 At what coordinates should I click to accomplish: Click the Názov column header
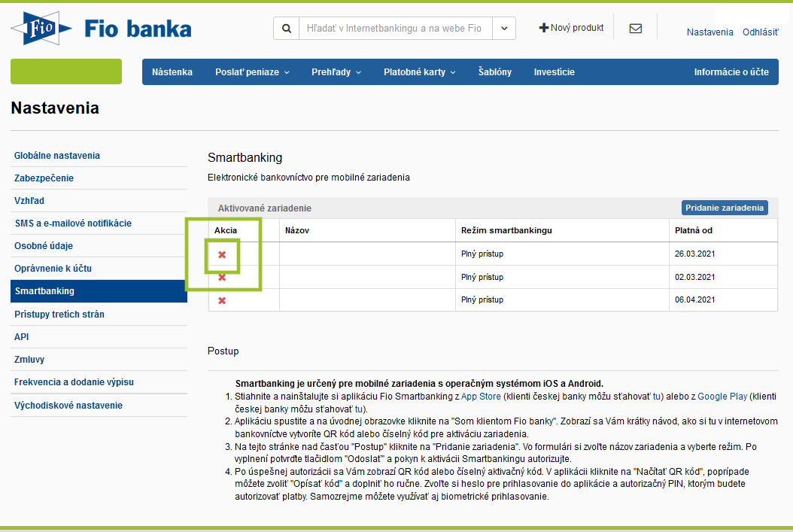point(297,230)
